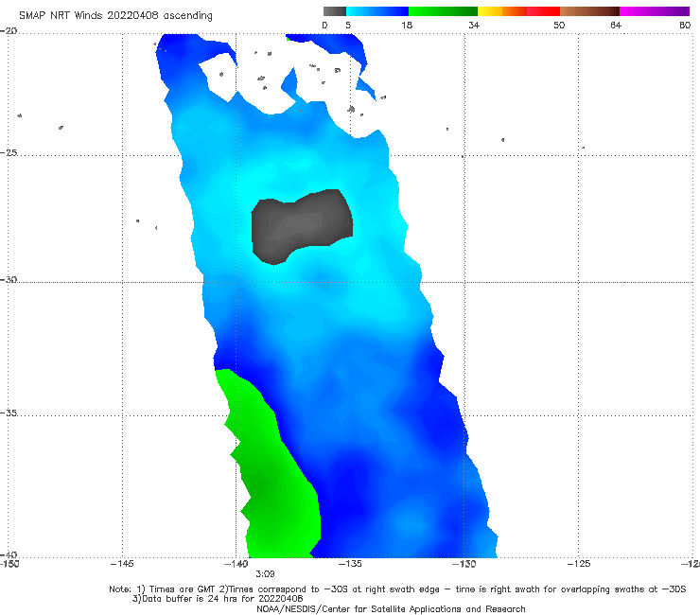Click the yellow segment of the color scale

pyautogui.click(x=490, y=11)
